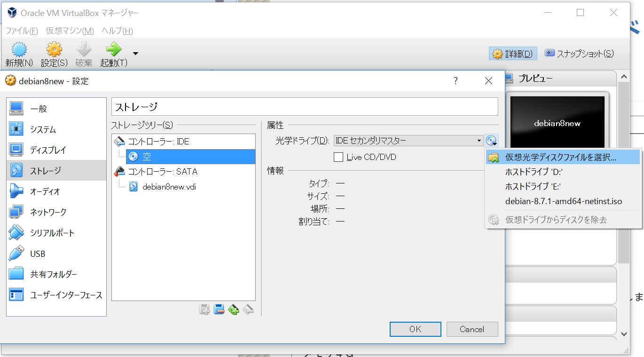Open the 起動 button's dropdown arrow
Image resolution: width=644 pixels, height=357 pixels.
point(134,53)
